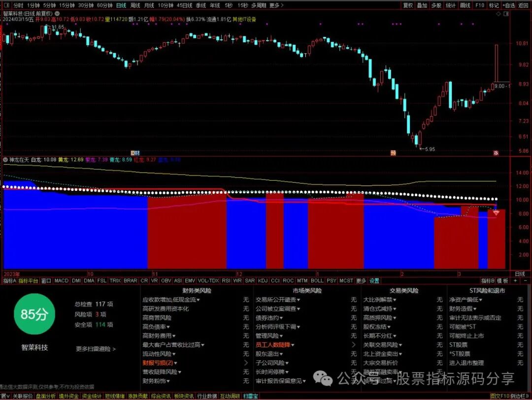Click the 模板 template button
Screen dimensions: 532x400
[x=503, y=280]
